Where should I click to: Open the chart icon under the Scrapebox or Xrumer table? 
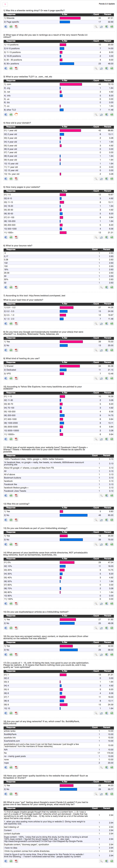click(101, 794)
